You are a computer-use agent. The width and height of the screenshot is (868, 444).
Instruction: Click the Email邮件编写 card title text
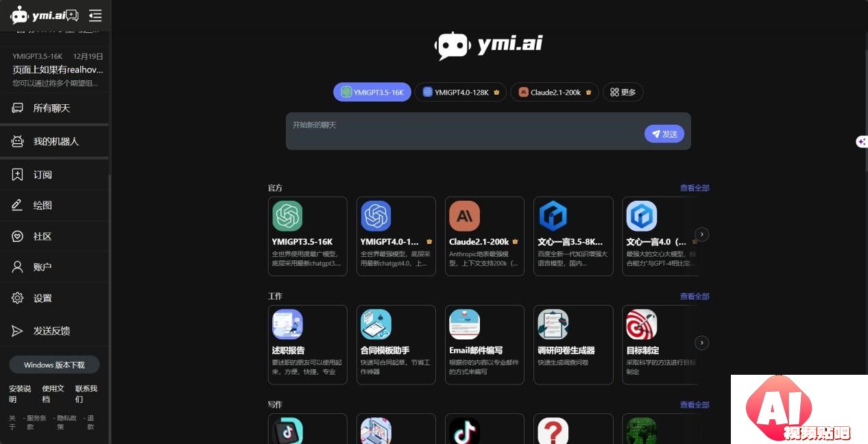pyautogui.click(x=476, y=350)
